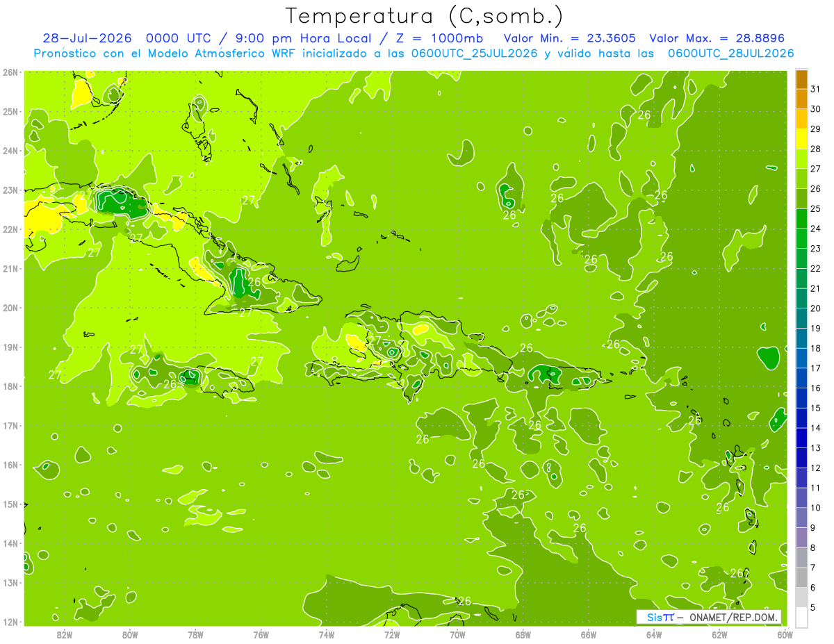Image resolution: width=834 pixels, height=644 pixels.
Task: Select the "12N" latitude label
Action: pos(10,622)
